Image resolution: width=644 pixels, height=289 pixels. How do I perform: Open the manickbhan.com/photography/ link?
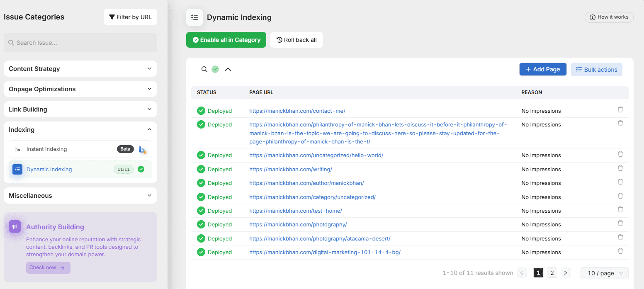[x=298, y=225]
